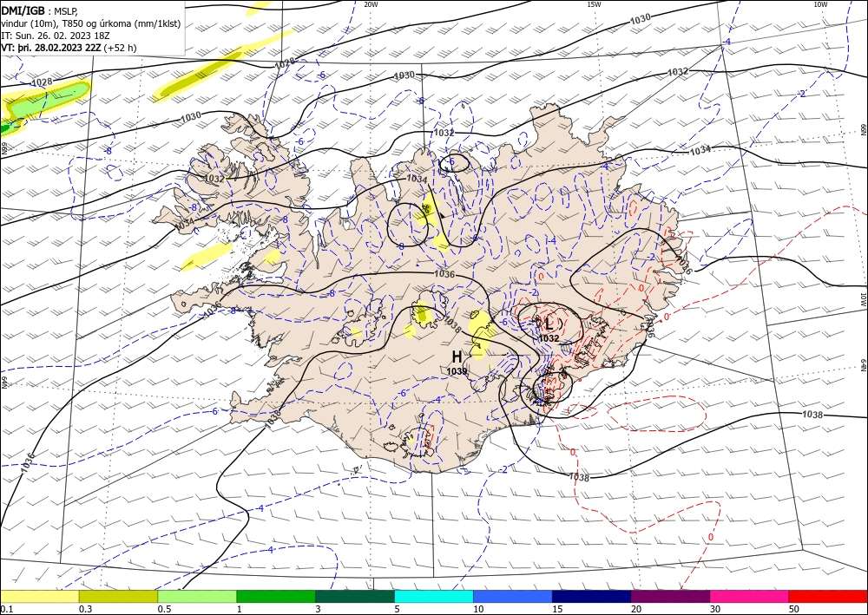Click the '50' legend scale label
868x615 pixels.
click(x=794, y=609)
